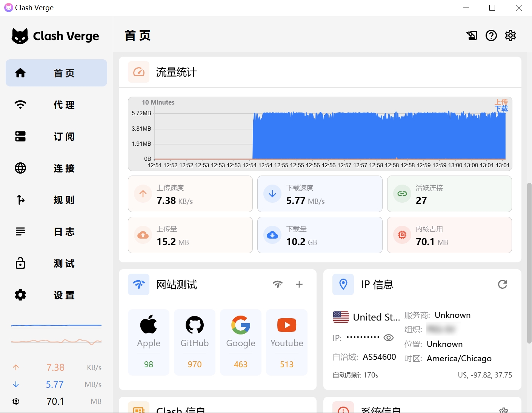This screenshot has height=413, width=532.
Task: Toggle the 下载 download legend in chart
Action: click(501, 109)
